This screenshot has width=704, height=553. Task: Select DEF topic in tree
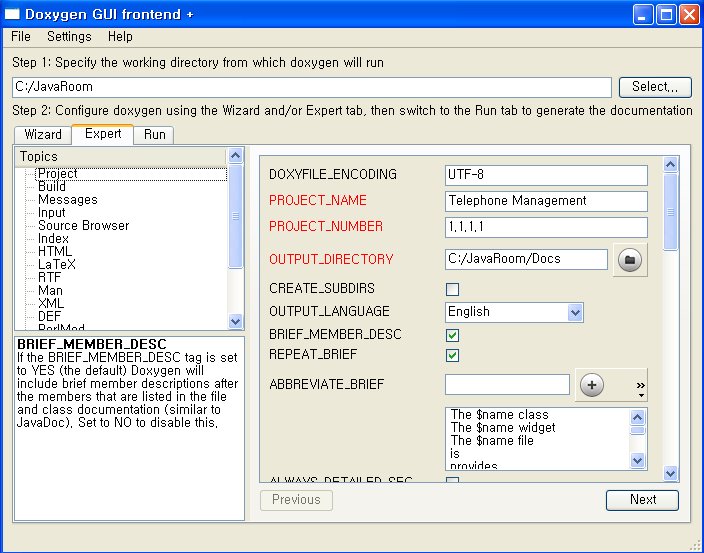[x=49, y=316]
